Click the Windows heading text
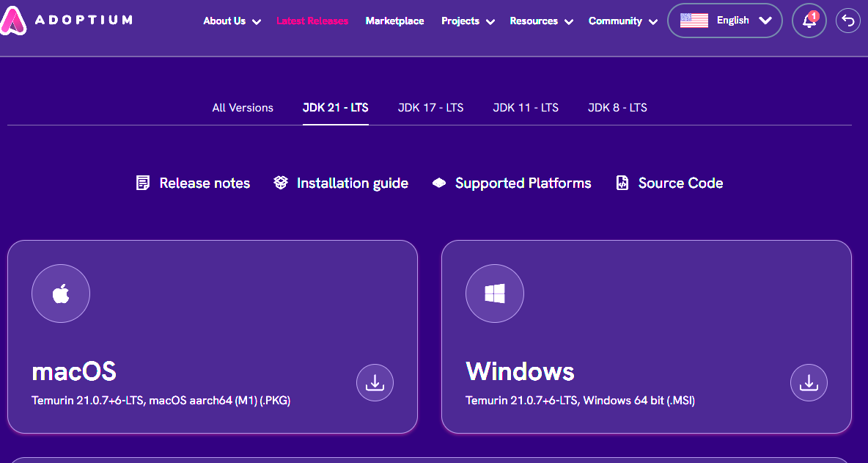868x463 pixels. coord(520,371)
